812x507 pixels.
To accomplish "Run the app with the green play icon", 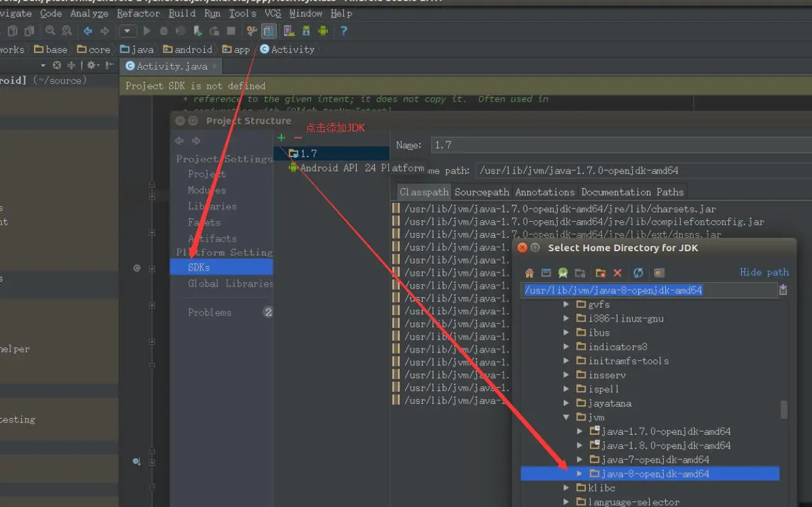I will (x=147, y=31).
